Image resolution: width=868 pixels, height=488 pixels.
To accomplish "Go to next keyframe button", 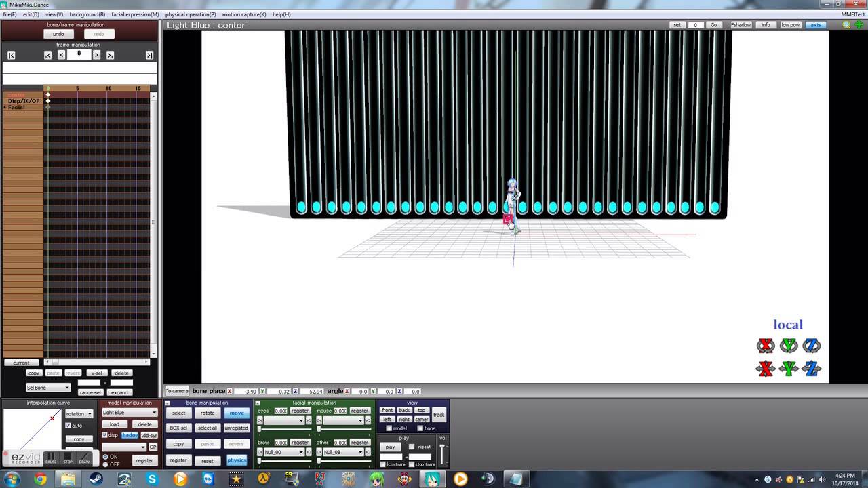I will [x=110, y=55].
